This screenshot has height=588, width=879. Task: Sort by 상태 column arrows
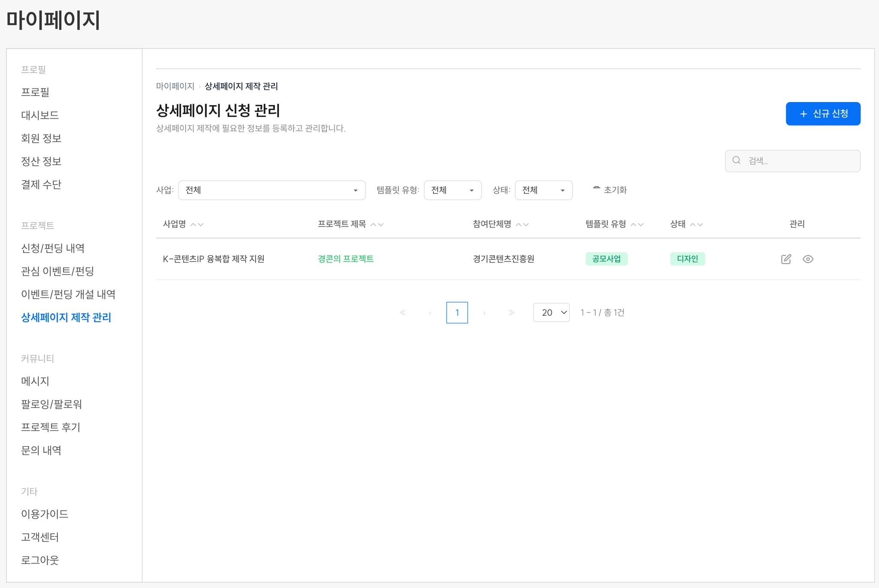point(696,224)
